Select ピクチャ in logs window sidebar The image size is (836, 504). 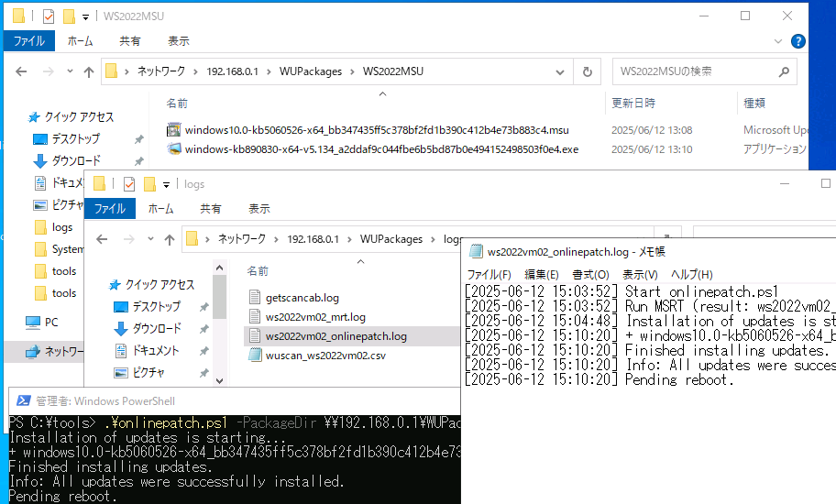click(x=139, y=372)
